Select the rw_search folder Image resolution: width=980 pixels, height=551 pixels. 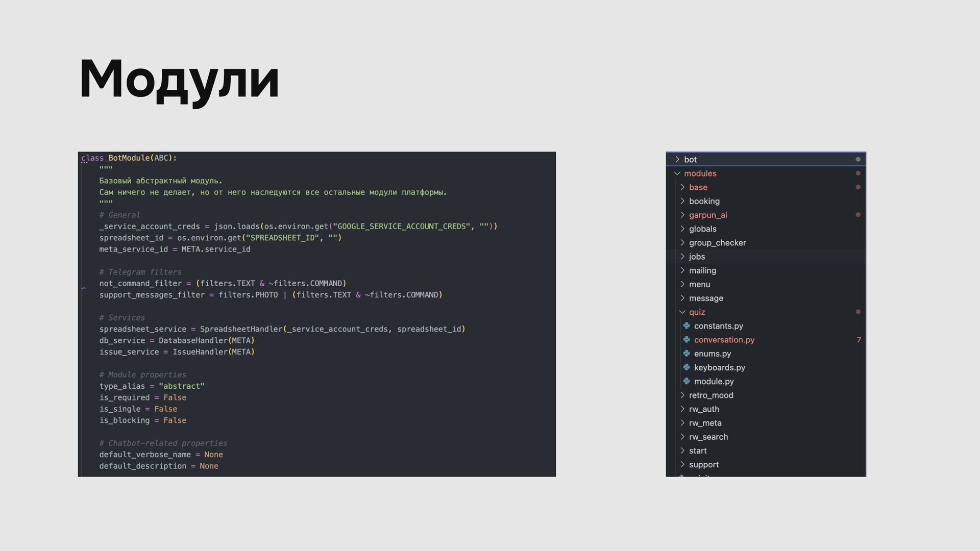(708, 437)
